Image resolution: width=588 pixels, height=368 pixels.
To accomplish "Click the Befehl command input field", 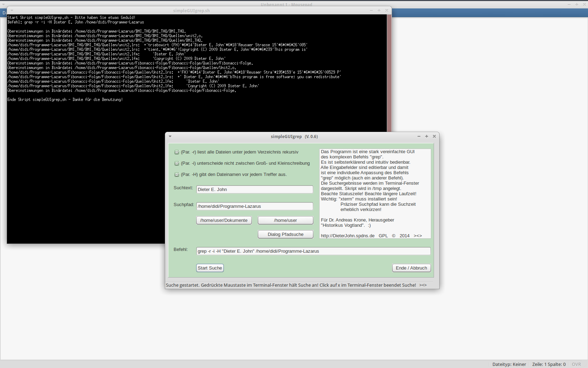I will pos(314,251).
